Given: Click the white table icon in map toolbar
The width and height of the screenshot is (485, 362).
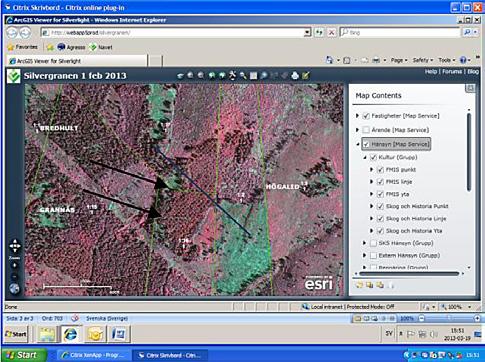Looking at the screenshot, I should pyautogui.click(x=253, y=76).
